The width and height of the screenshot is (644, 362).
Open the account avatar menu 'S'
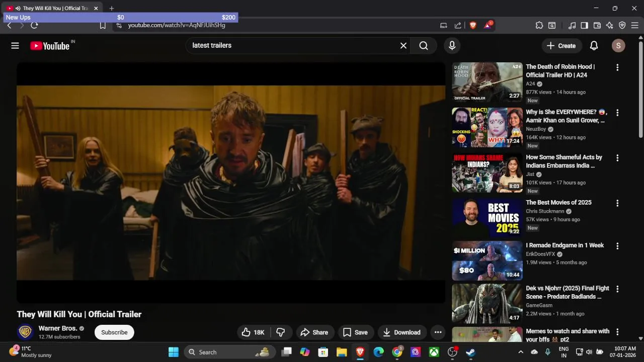[x=618, y=46]
